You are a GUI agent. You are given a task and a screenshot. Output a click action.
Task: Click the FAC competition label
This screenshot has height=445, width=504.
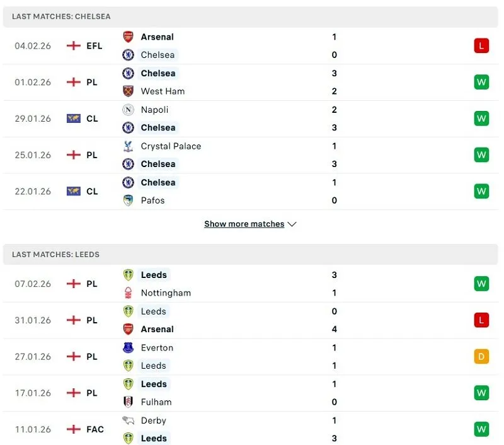pos(94,429)
